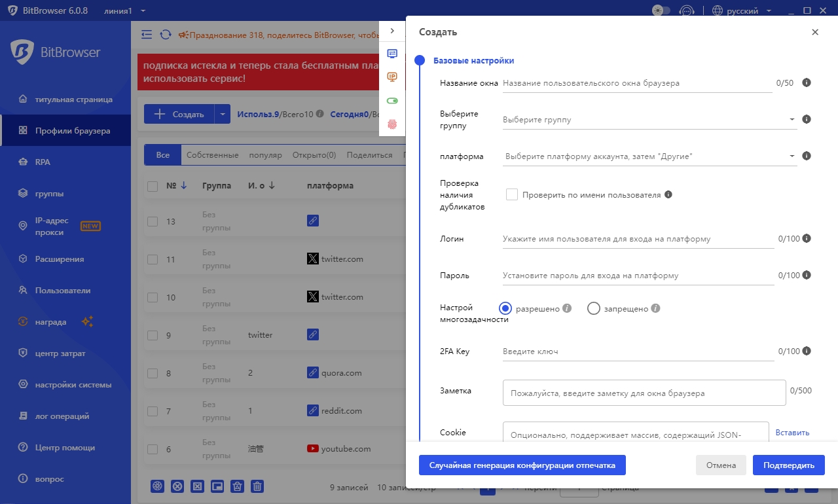The width and height of the screenshot is (838, 504).
Task: Click the boxed-X icon in bottom toolbar
Action: [197, 486]
